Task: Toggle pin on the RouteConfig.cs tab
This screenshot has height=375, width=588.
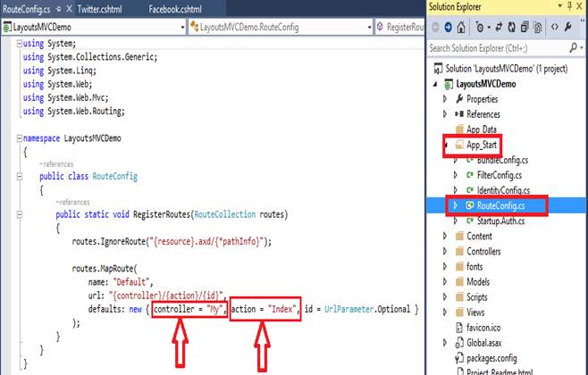Action: pyautogui.click(x=58, y=9)
